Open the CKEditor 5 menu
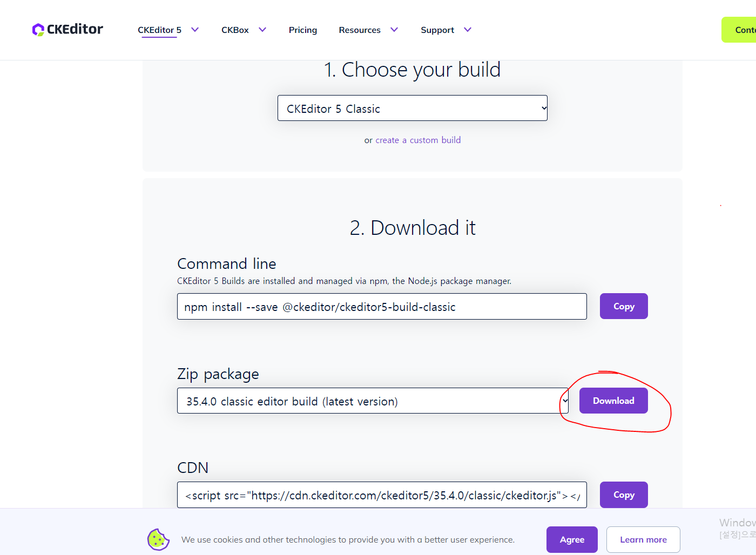Screen dimensions: 756x555 159,30
